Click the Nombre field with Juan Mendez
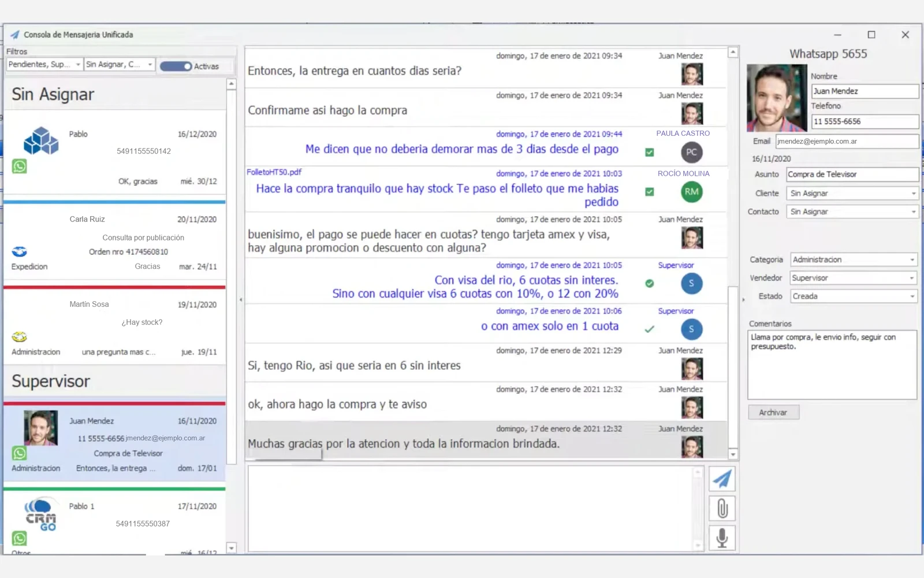Image resolution: width=924 pixels, height=578 pixels. [865, 91]
